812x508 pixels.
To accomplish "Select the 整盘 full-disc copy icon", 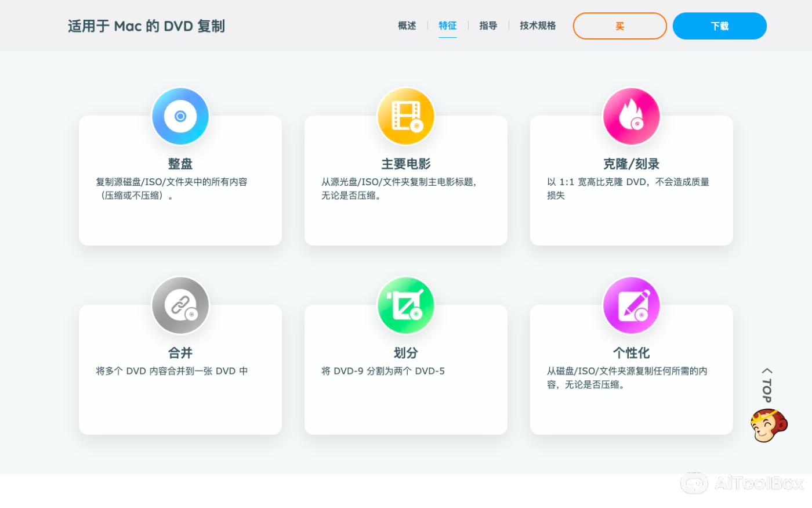I will click(x=180, y=116).
